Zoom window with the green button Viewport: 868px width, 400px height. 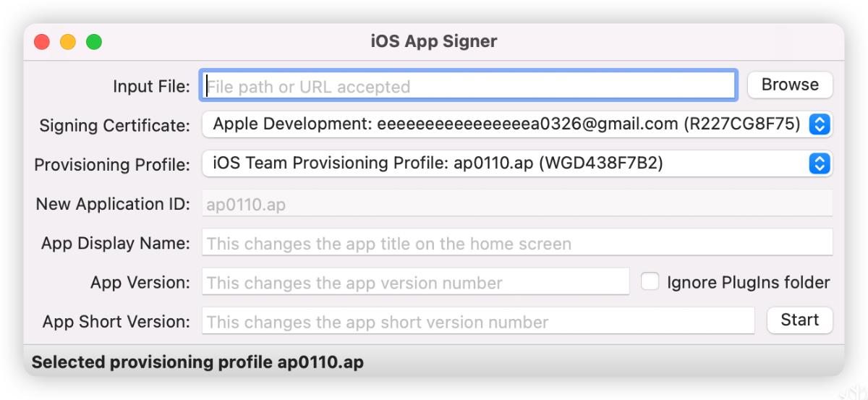94,42
